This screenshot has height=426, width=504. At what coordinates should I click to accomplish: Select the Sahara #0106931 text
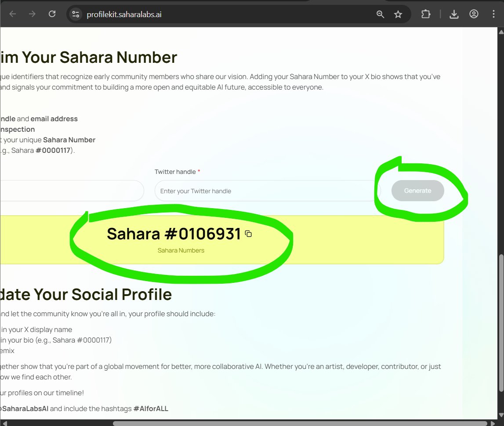174,234
